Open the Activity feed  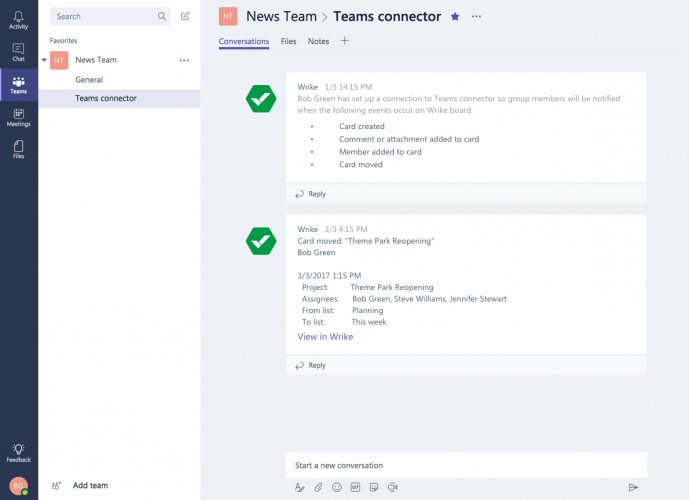(18, 20)
